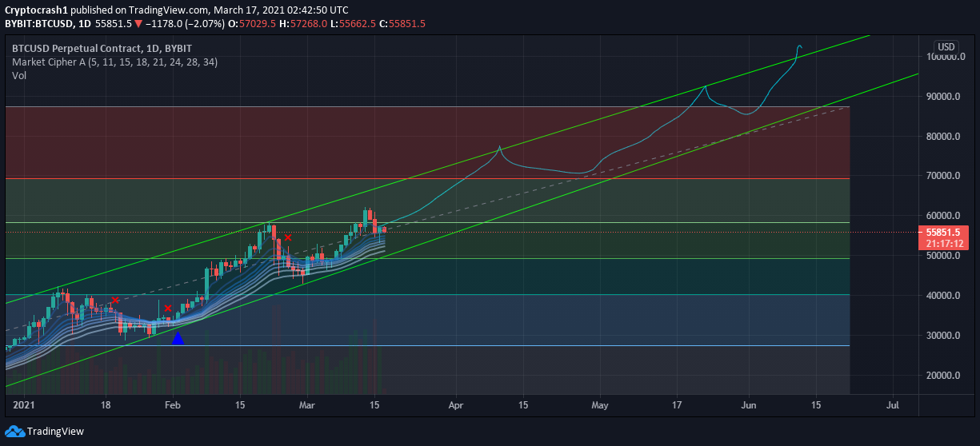
Task: Click the 2021 label on time axis
Action: [x=25, y=405]
